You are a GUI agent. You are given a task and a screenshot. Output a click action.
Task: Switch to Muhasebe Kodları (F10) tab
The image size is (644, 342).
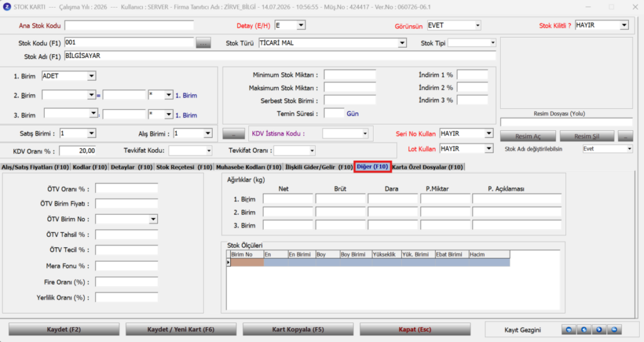pyautogui.click(x=248, y=167)
